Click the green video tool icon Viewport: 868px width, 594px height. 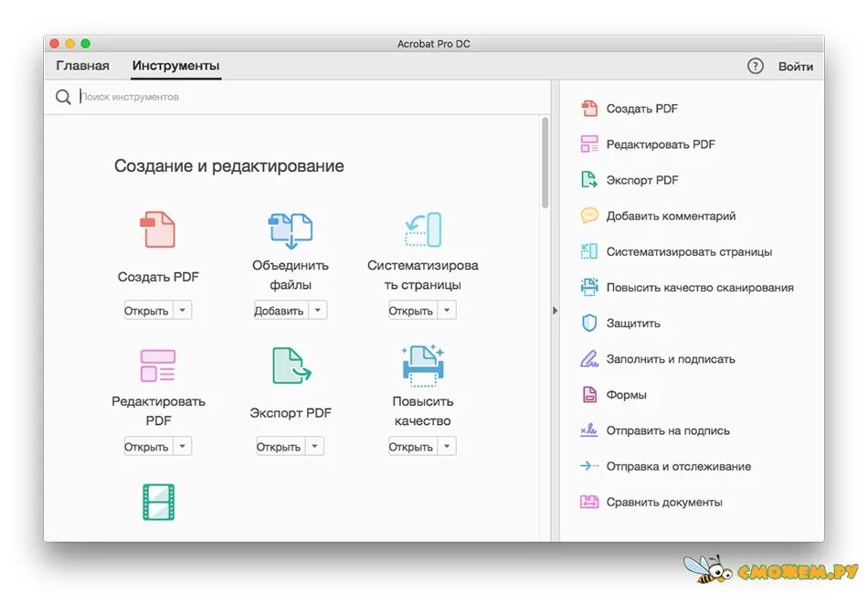[157, 502]
